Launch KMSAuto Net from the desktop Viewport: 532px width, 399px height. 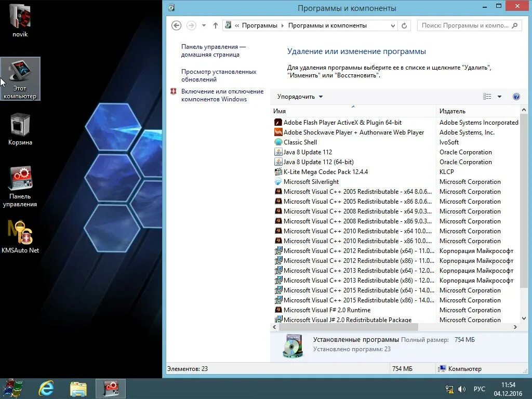(21, 234)
